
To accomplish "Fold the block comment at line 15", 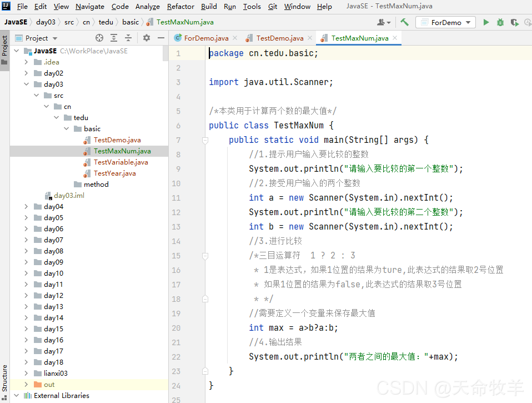I will 205,256.
